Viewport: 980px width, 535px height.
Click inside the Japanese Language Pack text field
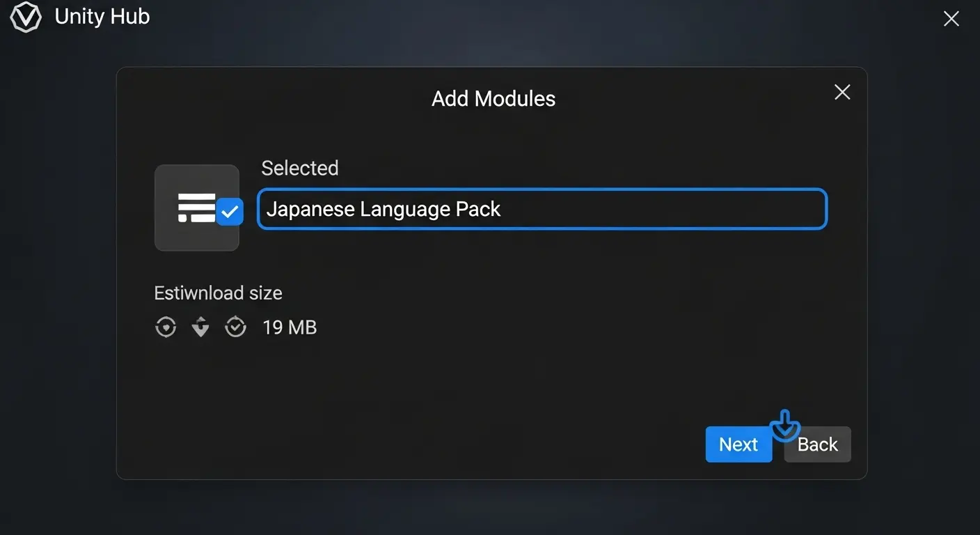click(542, 208)
